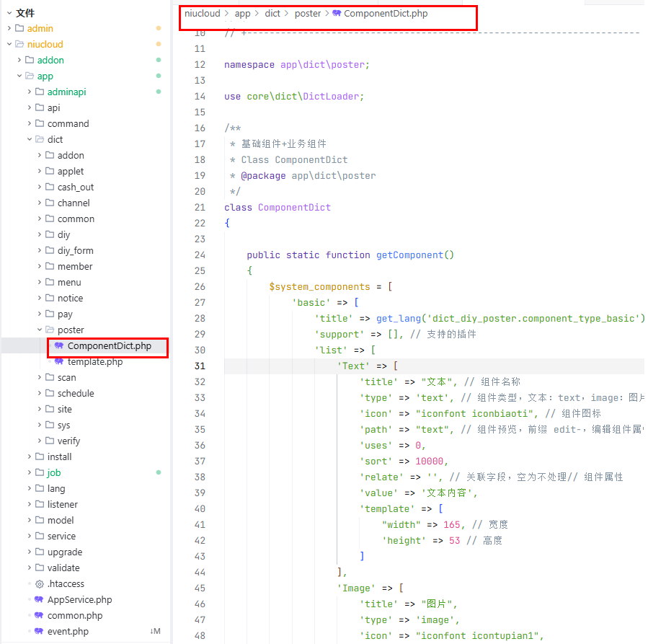Click the PHP icon beside common.php
This screenshot has height=644, width=648.
tap(39, 616)
